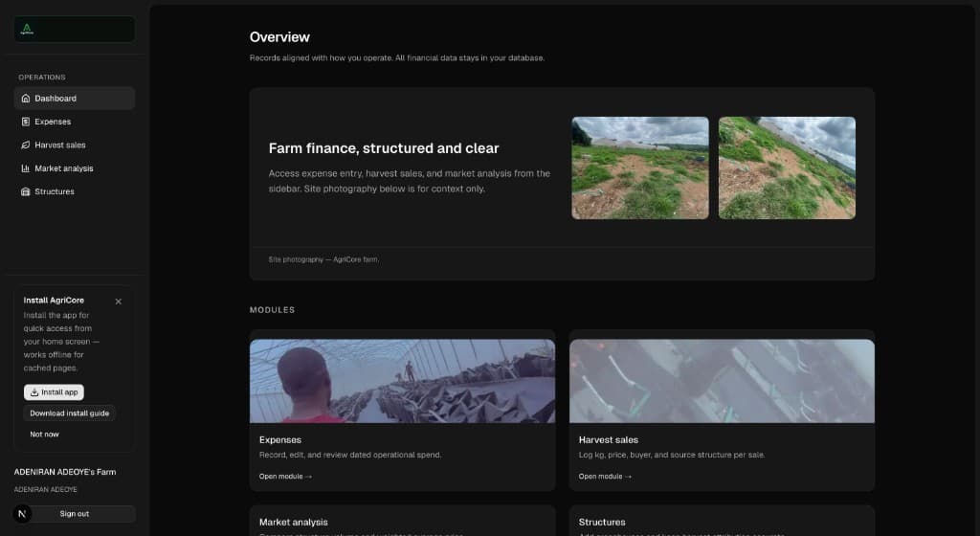Open Harvest sales from the sidebar
The height and width of the screenshot is (536, 980).
pos(75,145)
